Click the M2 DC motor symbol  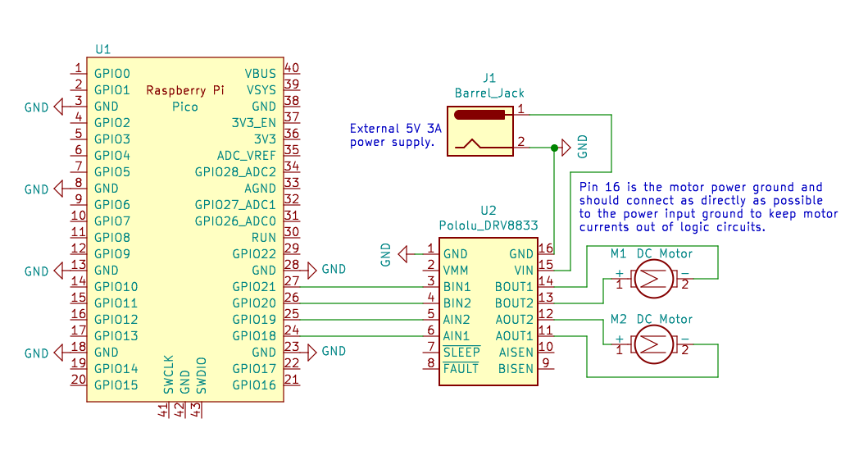pos(652,345)
